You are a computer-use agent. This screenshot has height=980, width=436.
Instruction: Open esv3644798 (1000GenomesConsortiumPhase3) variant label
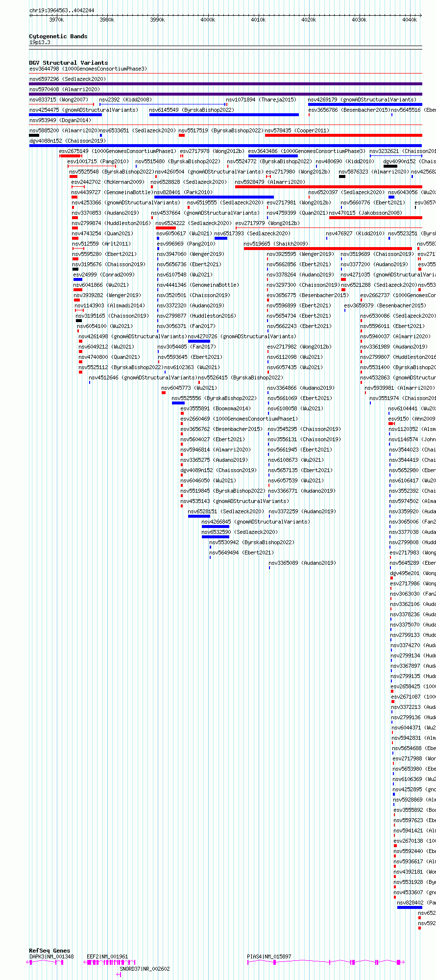[88, 69]
